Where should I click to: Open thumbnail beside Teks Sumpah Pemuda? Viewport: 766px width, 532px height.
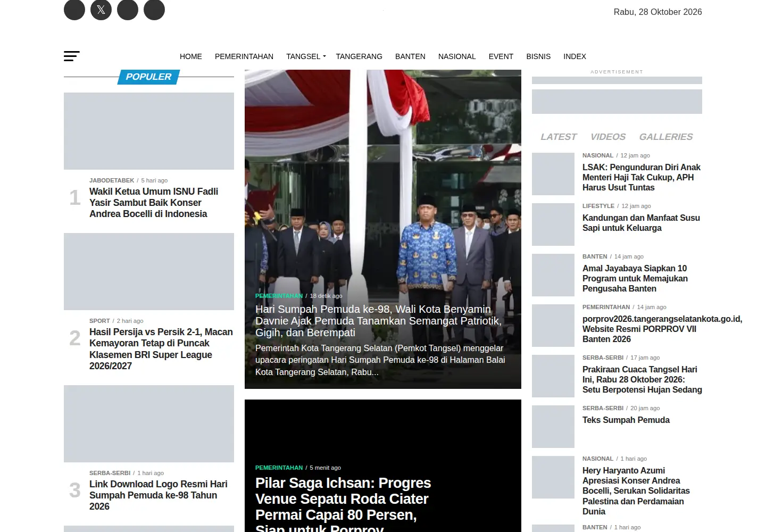(553, 427)
